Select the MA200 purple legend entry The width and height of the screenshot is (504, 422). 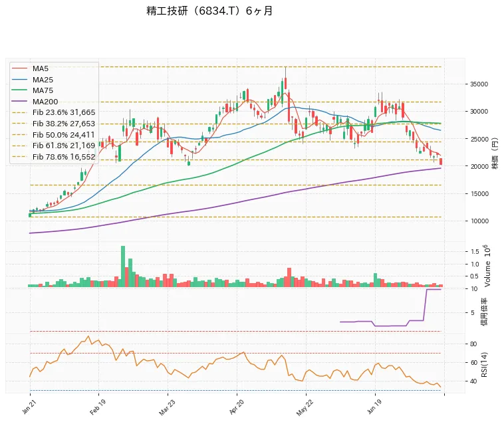pos(35,102)
